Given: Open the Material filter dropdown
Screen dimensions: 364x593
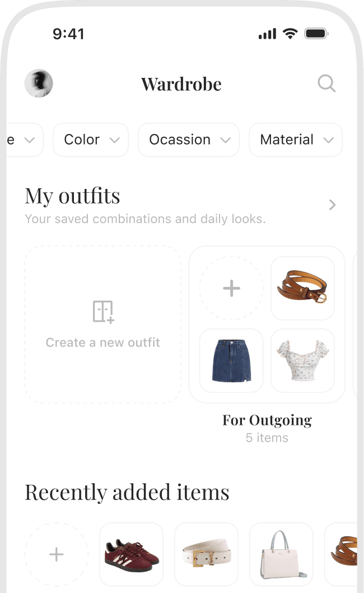Looking at the screenshot, I should pyautogui.click(x=295, y=140).
